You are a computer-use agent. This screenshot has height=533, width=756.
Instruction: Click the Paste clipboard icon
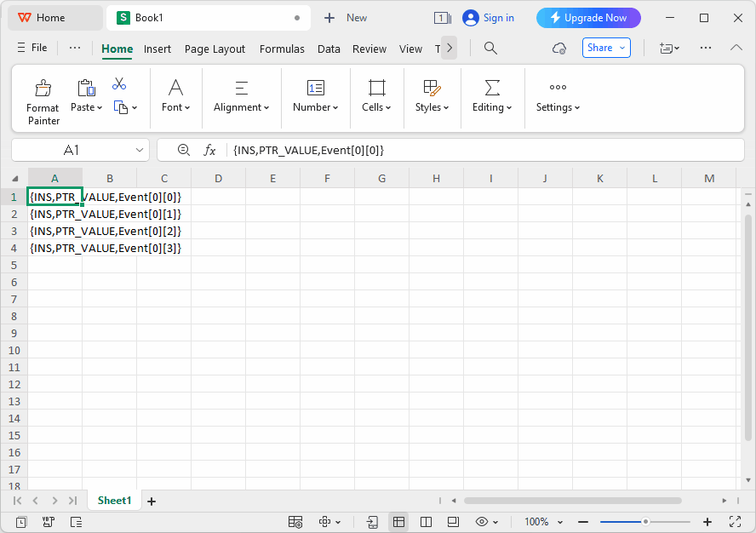tap(86, 88)
